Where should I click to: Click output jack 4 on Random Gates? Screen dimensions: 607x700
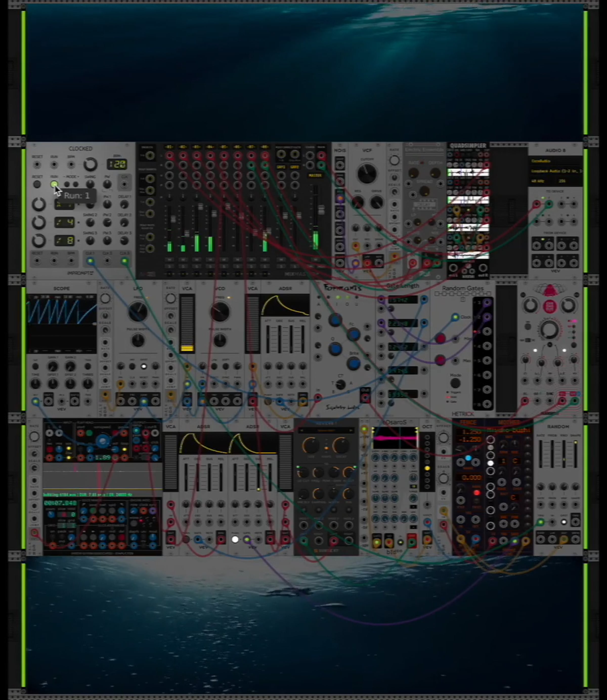487,346
